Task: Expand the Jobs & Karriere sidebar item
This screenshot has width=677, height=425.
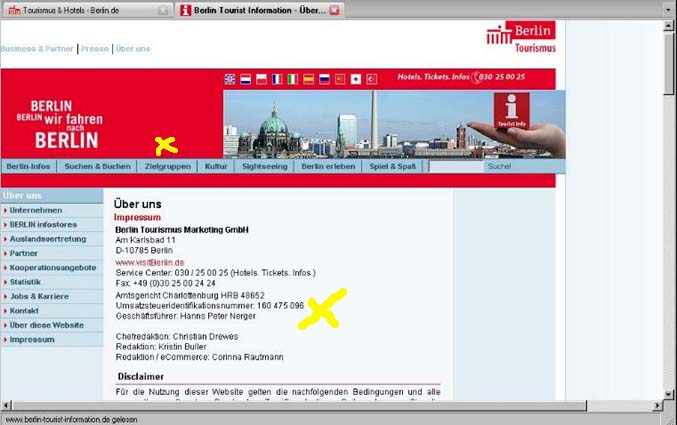Action: pos(40,296)
